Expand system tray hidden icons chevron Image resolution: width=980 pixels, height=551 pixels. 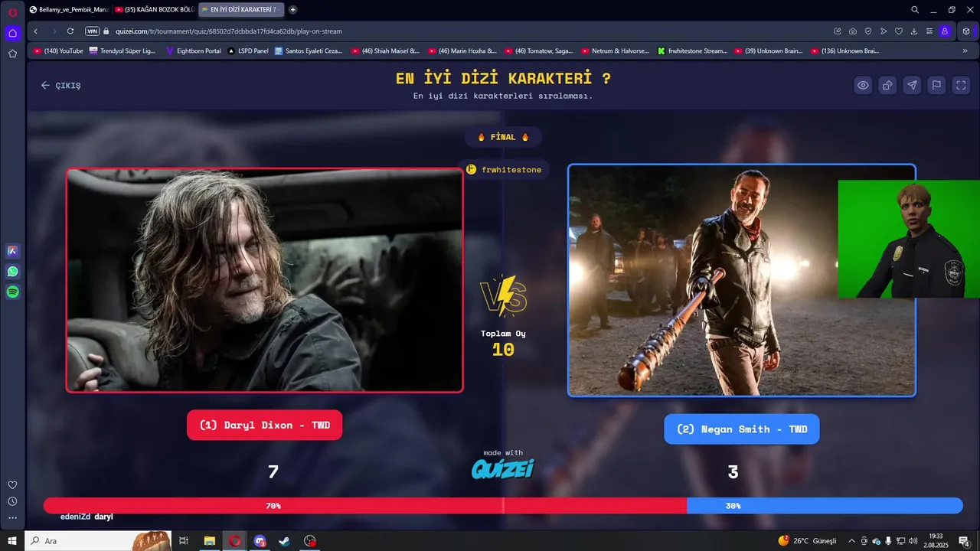851,540
